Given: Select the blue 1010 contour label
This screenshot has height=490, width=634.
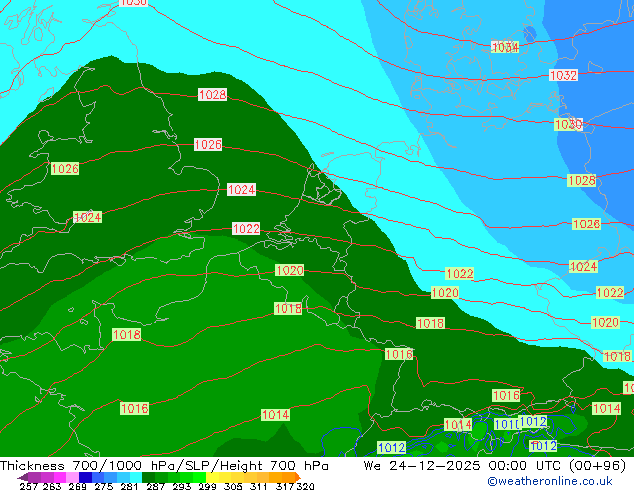Looking at the screenshot, I should point(507,425).
